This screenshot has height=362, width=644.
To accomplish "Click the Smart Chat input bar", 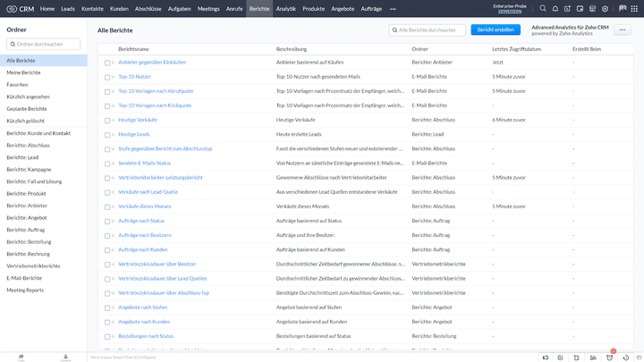I will pos(312,358).
